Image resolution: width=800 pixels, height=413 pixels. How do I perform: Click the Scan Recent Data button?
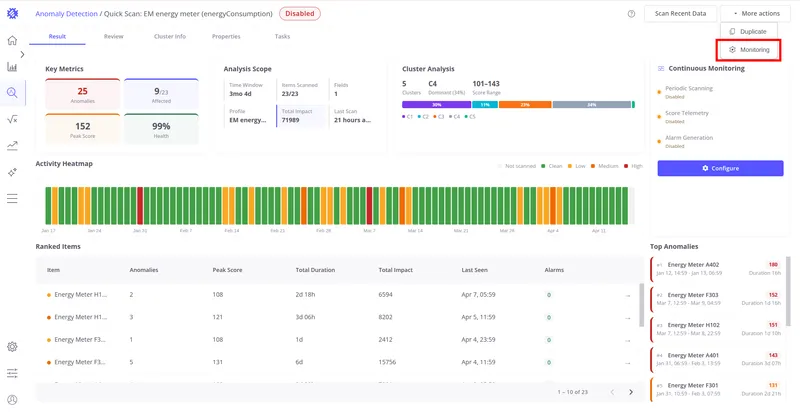[x=680, y=14]
